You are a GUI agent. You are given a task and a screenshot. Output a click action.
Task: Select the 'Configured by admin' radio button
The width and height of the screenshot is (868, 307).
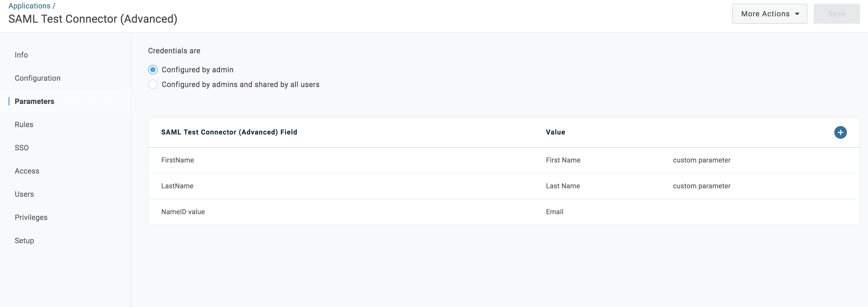153,70
